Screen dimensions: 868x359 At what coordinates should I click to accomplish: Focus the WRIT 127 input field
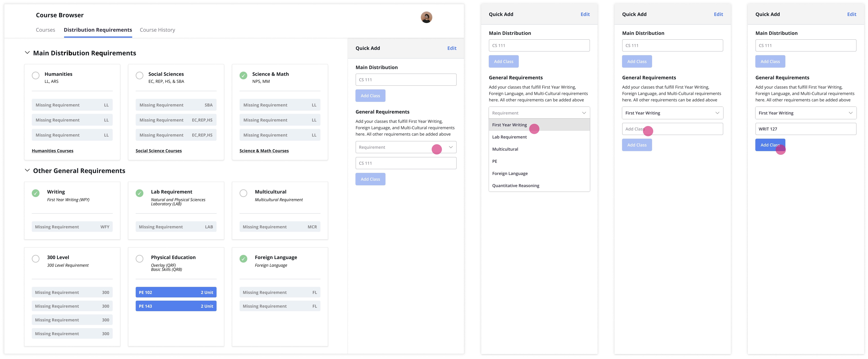coord(806,129)
